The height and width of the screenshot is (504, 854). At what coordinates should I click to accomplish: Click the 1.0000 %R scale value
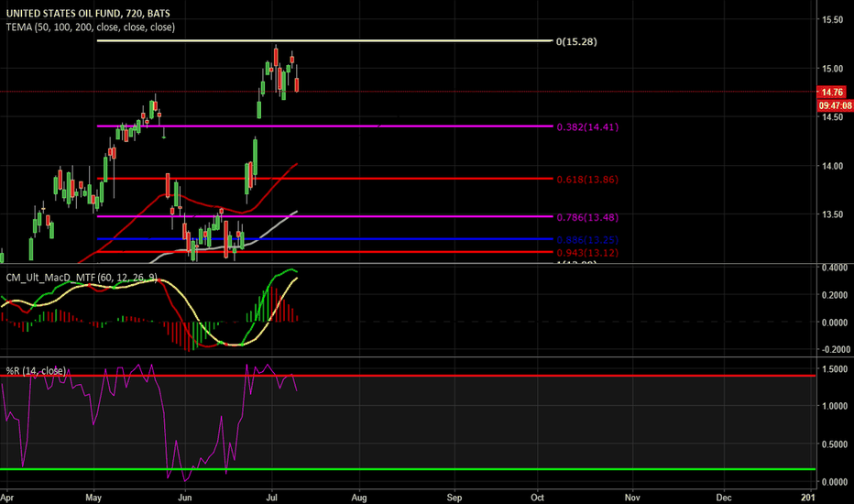[835, 407]
